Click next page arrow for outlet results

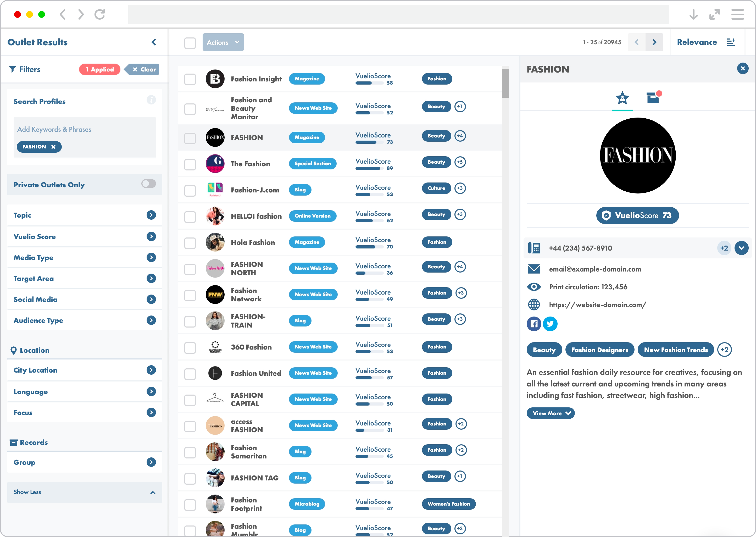[655, 42]
